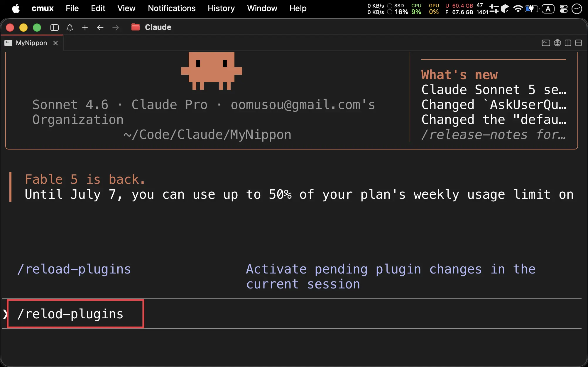Open the notifications bell icon
588x367 pixels.
pyautogui.click(x=70, y=28)
